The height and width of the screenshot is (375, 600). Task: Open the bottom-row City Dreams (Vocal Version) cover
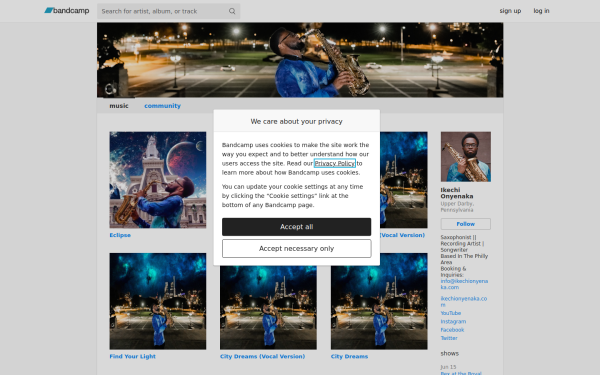point(268,307)
